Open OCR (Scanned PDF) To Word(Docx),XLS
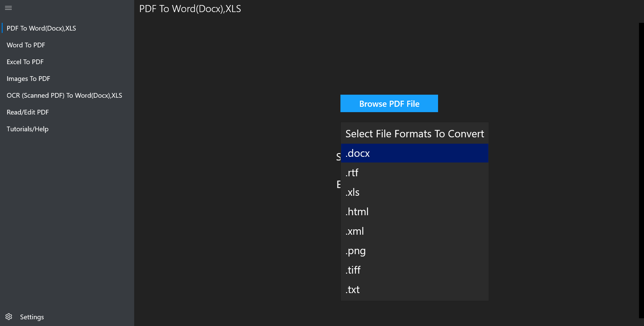Image resolution: width=644 pixels, height=326 pixels. coord(64,95)
